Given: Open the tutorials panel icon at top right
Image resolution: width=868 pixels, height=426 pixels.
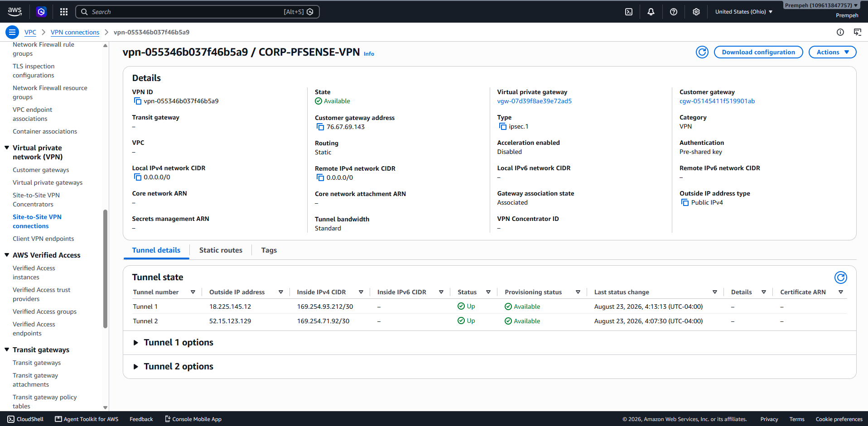Looking at the screenshot, I should coord(858,32).
